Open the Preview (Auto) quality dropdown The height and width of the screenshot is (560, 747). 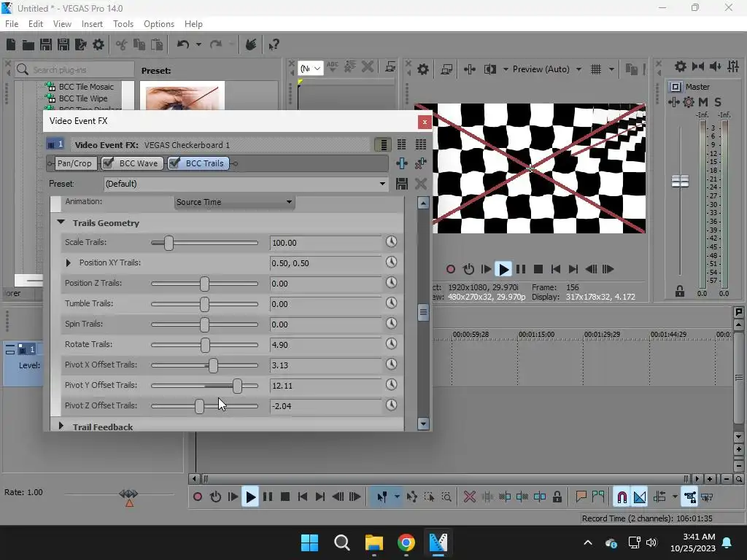578,69
